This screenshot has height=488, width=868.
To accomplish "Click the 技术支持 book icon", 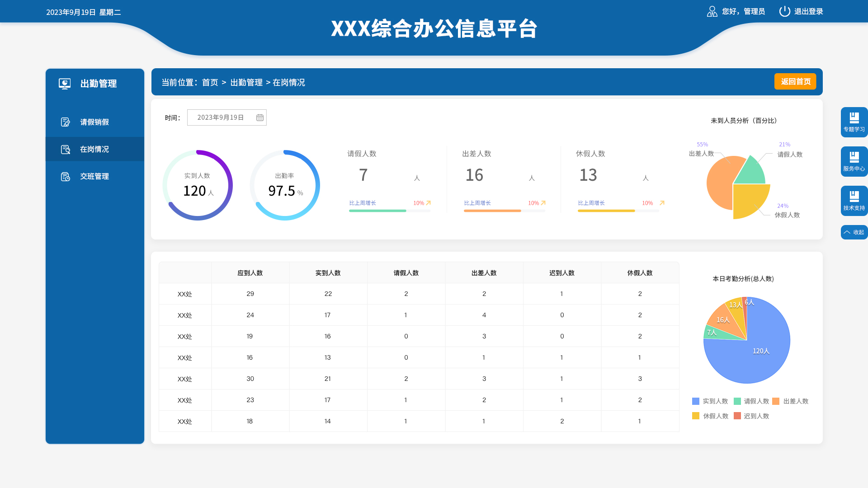I will [854, 196].
